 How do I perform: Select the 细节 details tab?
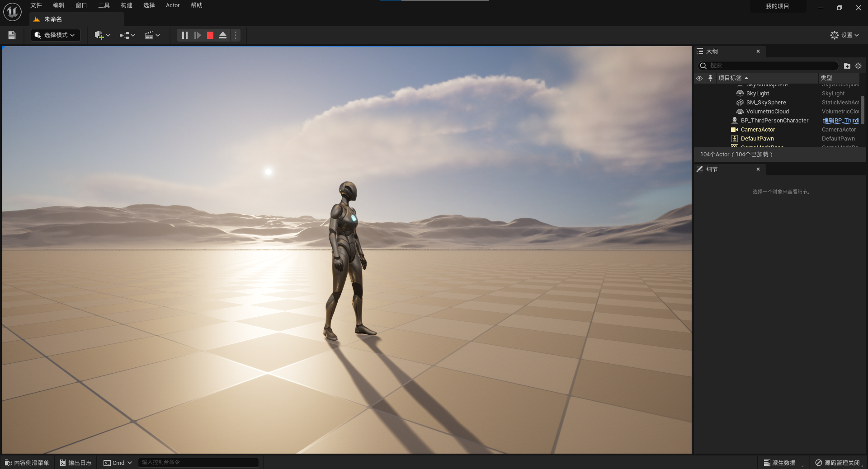730,169
